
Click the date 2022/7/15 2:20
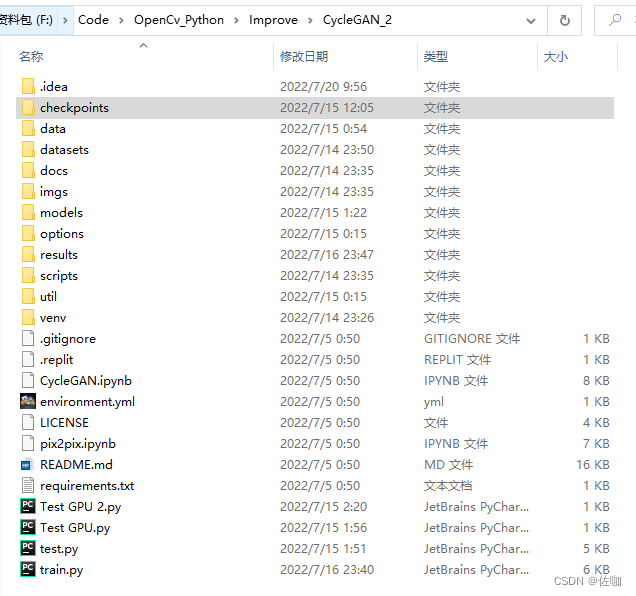(323, 507)
